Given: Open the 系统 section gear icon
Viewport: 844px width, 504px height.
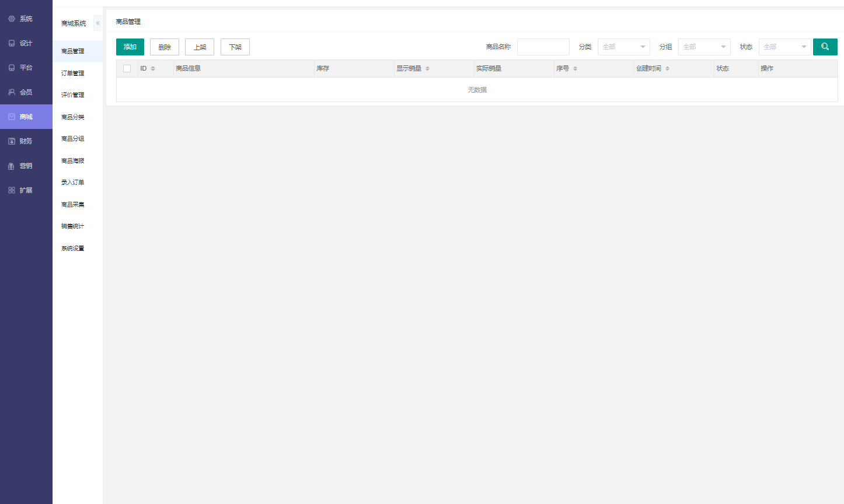Looking at the screenshot, I should pyautogui.click(x=12, y=19).
